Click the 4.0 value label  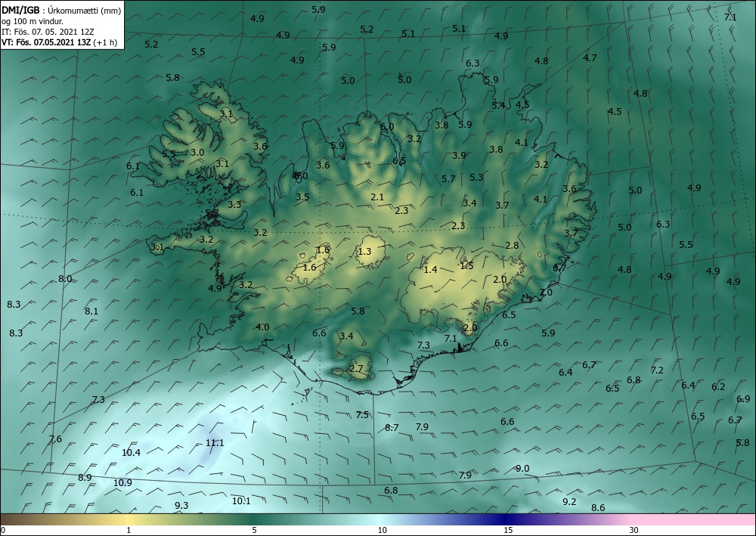point(262,327)
